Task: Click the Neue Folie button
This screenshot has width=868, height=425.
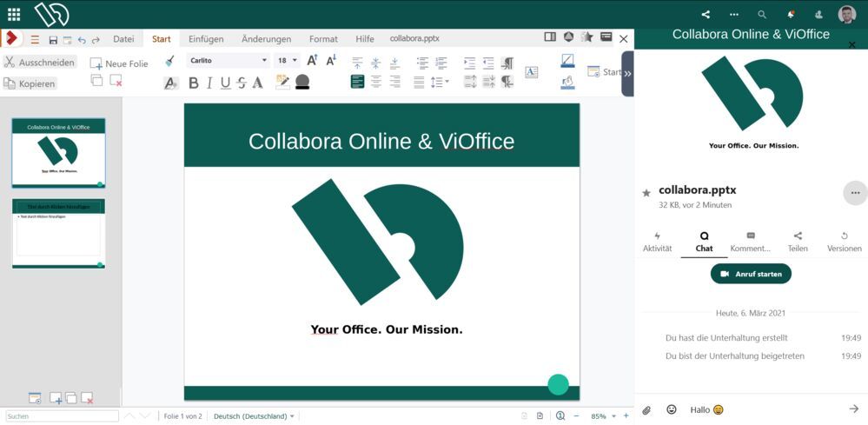Action: coord(119,63)
